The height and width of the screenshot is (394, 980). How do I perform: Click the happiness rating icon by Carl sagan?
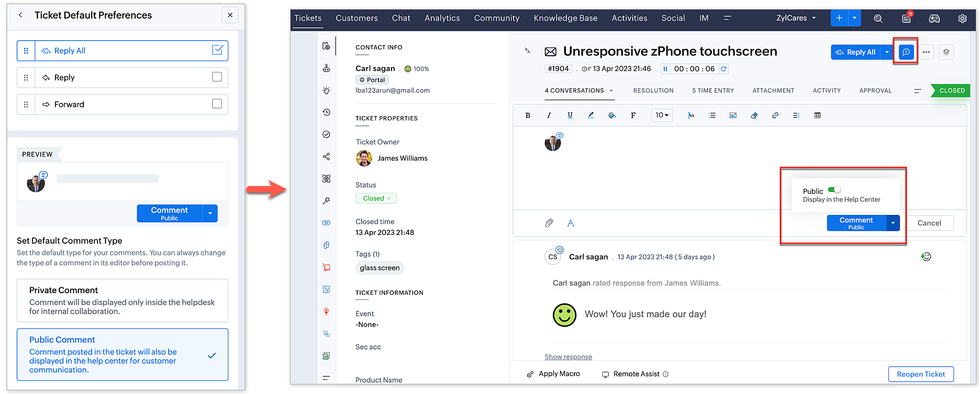coord(926,256)
